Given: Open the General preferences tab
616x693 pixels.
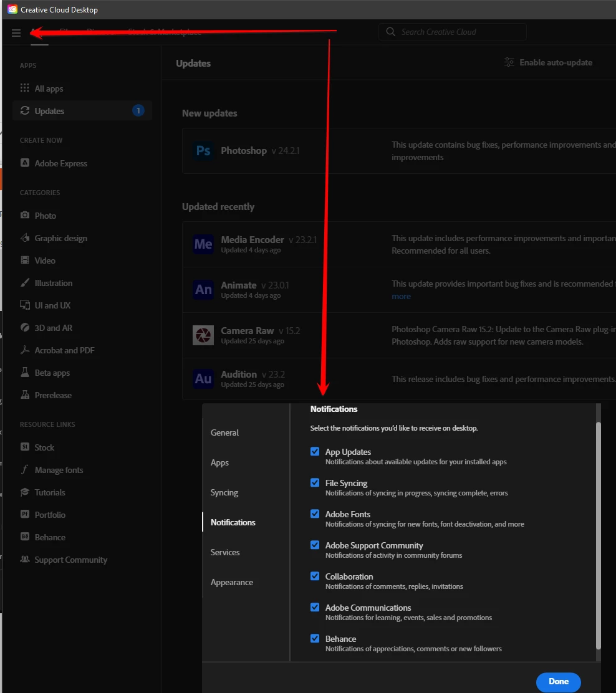Looking at the screenshot, I should [x=224, y=433].
